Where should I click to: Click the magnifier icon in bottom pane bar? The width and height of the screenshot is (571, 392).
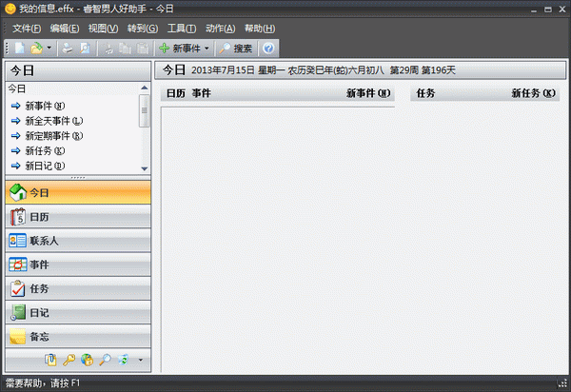[x=106, y=360]
